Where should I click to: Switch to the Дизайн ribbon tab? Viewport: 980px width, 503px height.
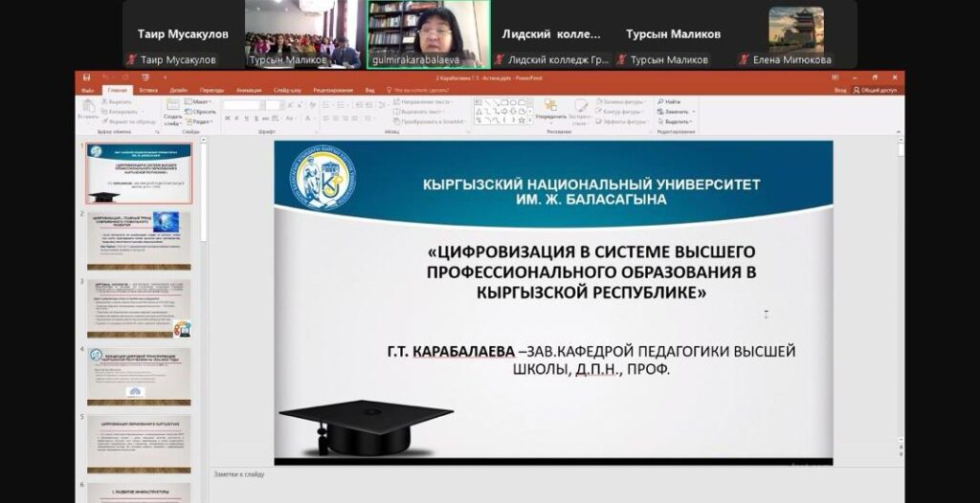coord(178,90)
